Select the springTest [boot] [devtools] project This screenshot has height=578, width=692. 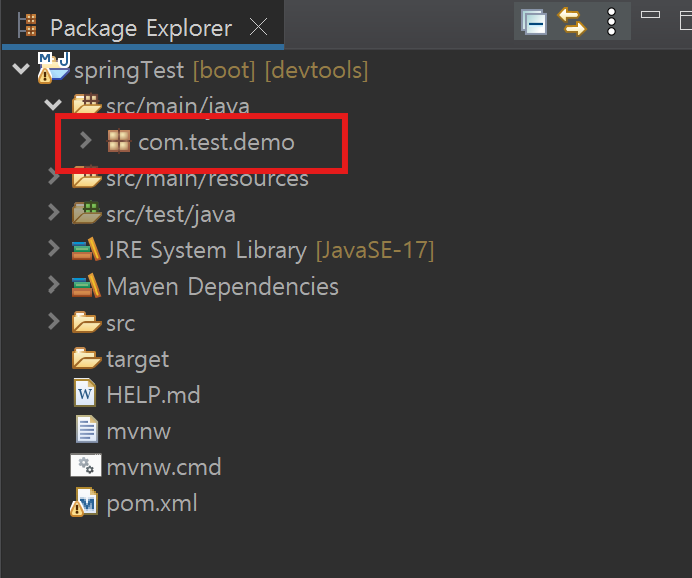pos(221,70)
